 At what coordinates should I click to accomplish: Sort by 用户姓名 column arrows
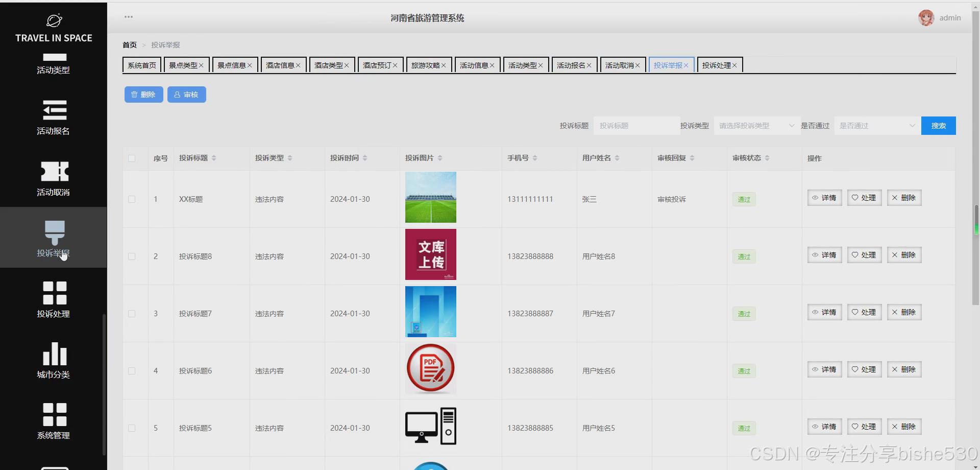617,158
